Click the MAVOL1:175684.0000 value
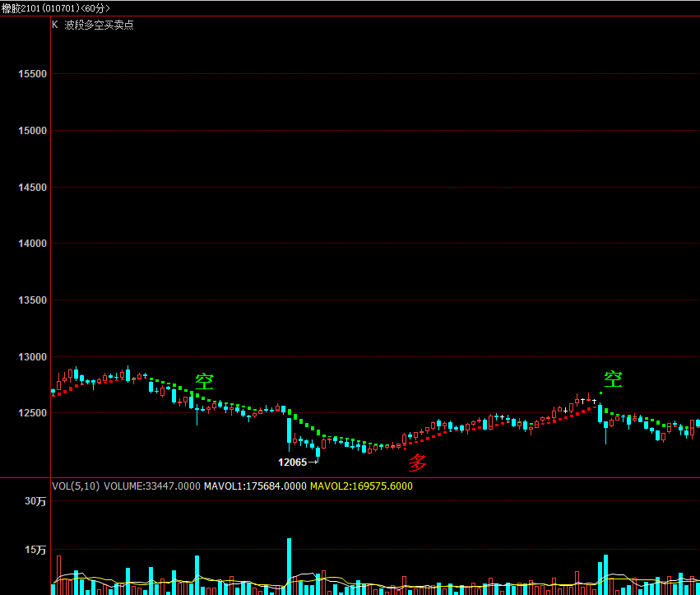The image size is (700, 595). point(255,486)
